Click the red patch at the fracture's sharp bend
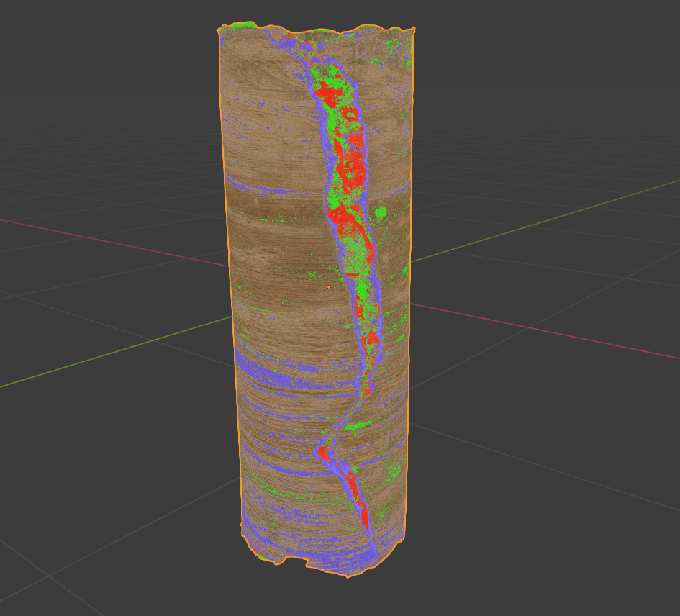This screenshot has width=680, height=616. pos(322,453)
